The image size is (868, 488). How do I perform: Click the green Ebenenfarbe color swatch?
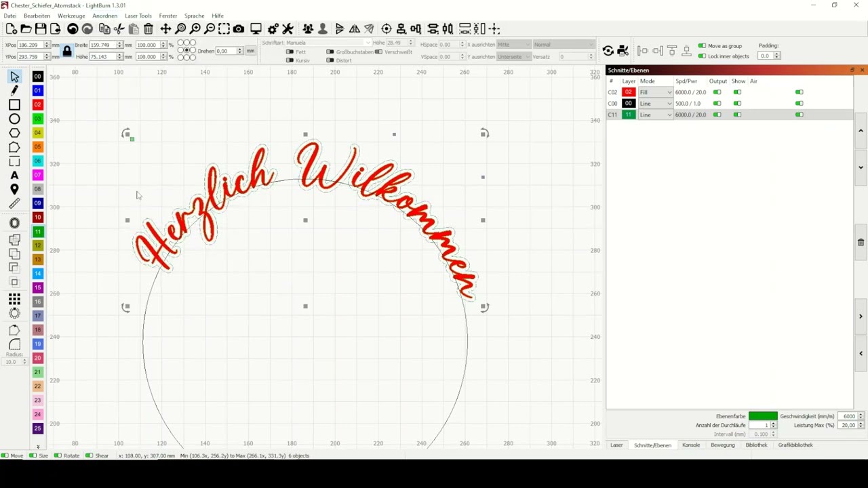[763, 416]
